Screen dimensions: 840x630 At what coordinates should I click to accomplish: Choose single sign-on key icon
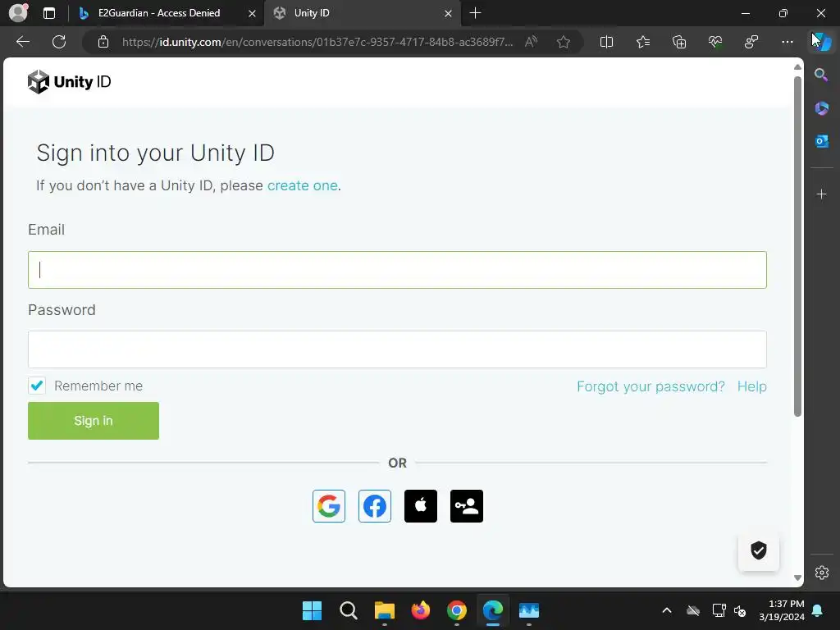467,505
